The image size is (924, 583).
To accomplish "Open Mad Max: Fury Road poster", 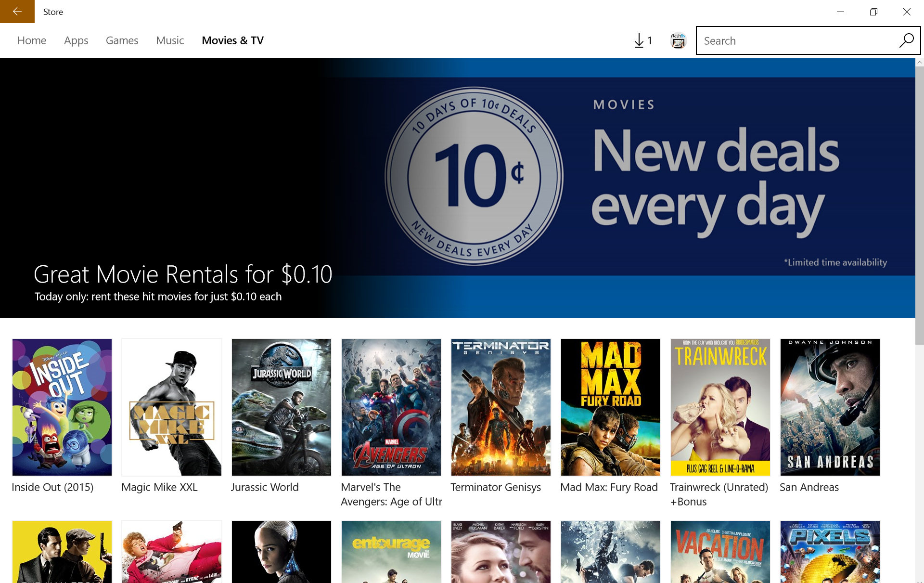I will tap(611, 407).
